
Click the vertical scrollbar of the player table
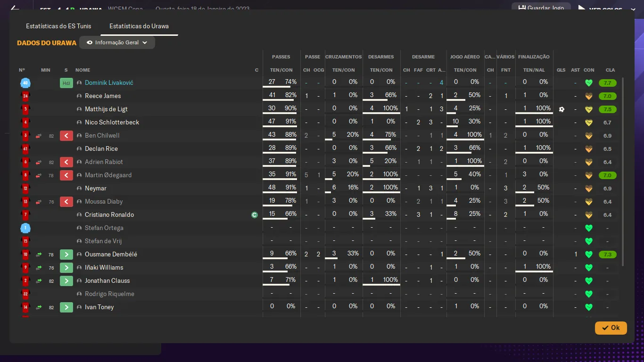click(x=623, y=172)
